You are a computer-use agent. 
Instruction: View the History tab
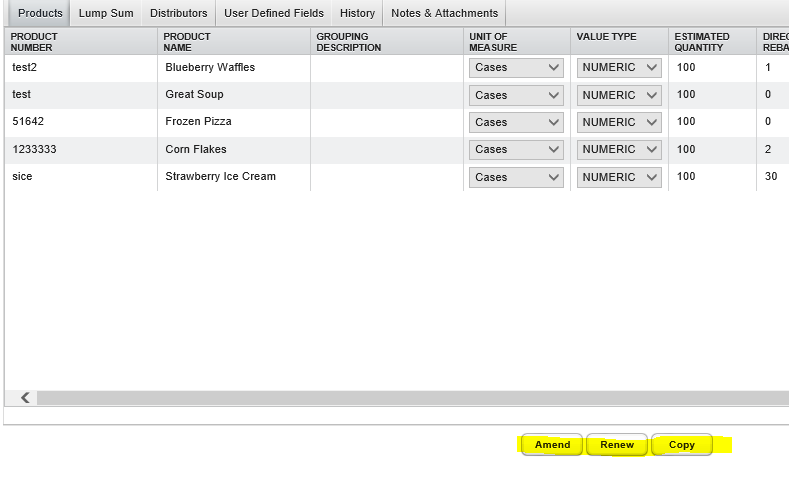[357, 13]
